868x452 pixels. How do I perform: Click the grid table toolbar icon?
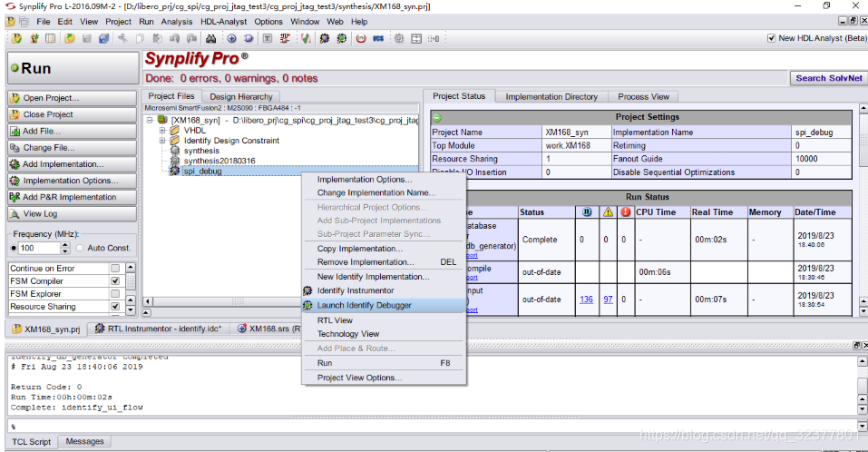(x=51, y=38)
